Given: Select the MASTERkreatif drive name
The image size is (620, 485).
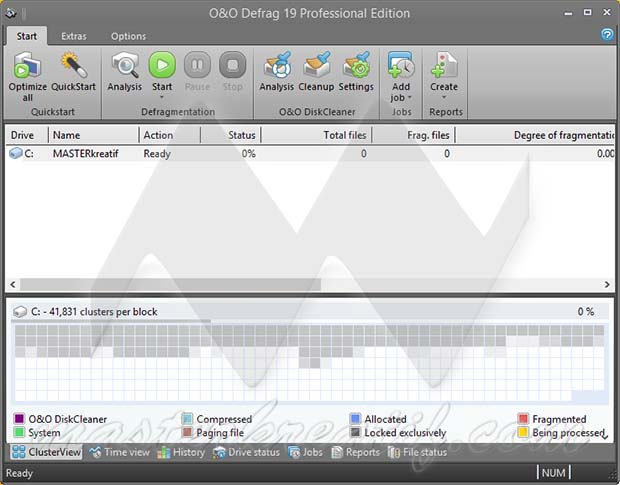Looking at the screenshot, I should pos(85,153).
